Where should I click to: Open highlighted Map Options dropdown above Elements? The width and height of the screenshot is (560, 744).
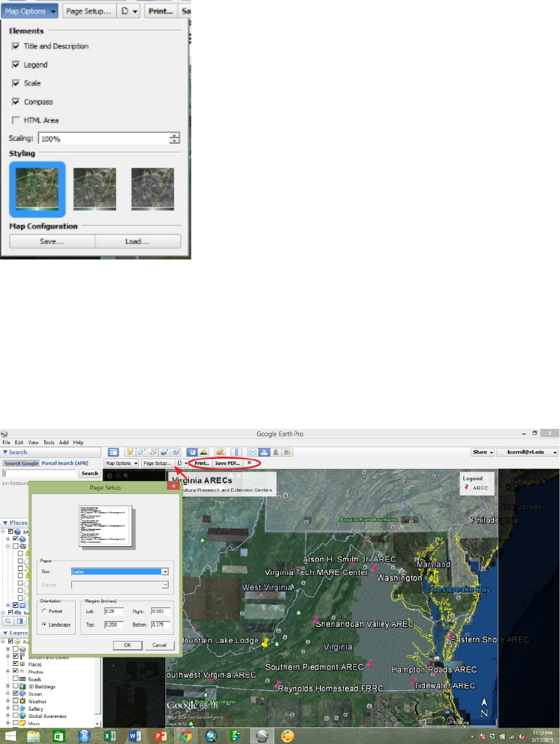coord(30,11)
